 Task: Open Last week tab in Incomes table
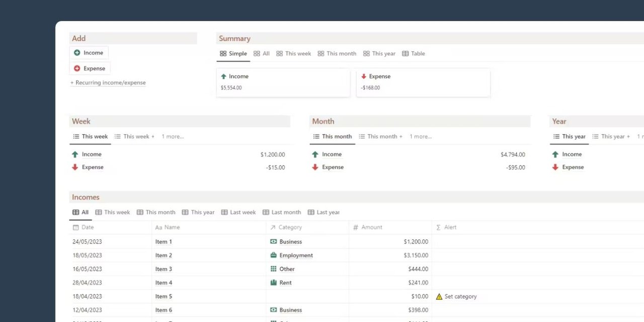pyautogui.click(x=238, y=212)
